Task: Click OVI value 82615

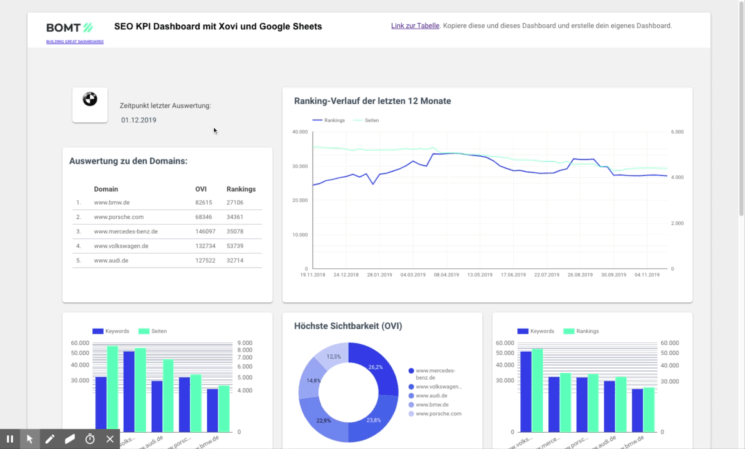Action: [203, 202]
